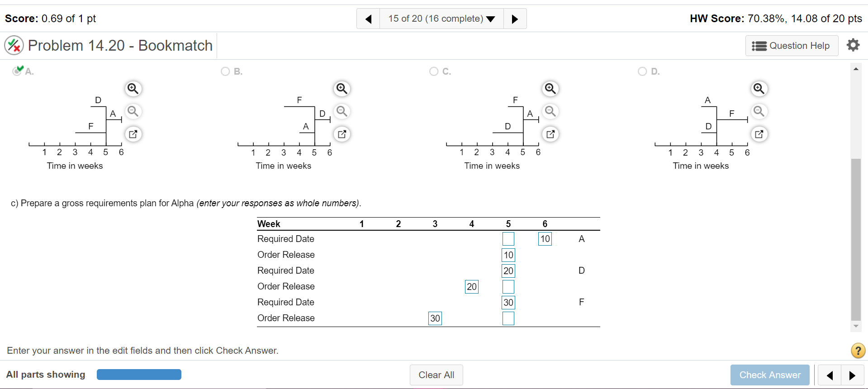Click the zoom-out magnifier on option D chart
The image size is (868, 389).
[x=759, y=111]
